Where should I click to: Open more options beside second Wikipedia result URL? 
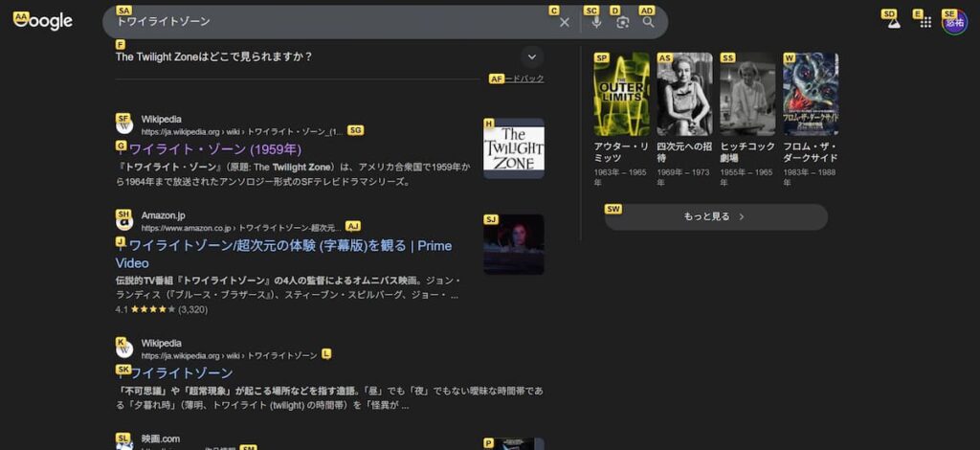[326, 355]
